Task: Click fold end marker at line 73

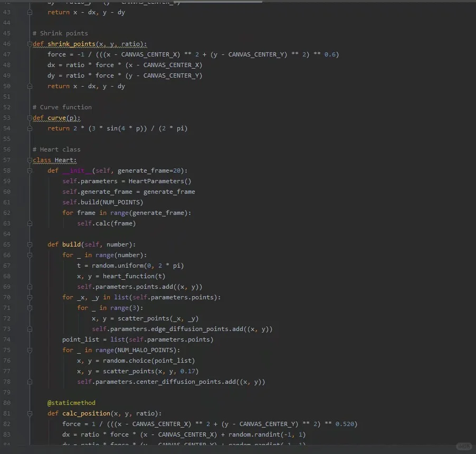Action: [x=30, y=329]
